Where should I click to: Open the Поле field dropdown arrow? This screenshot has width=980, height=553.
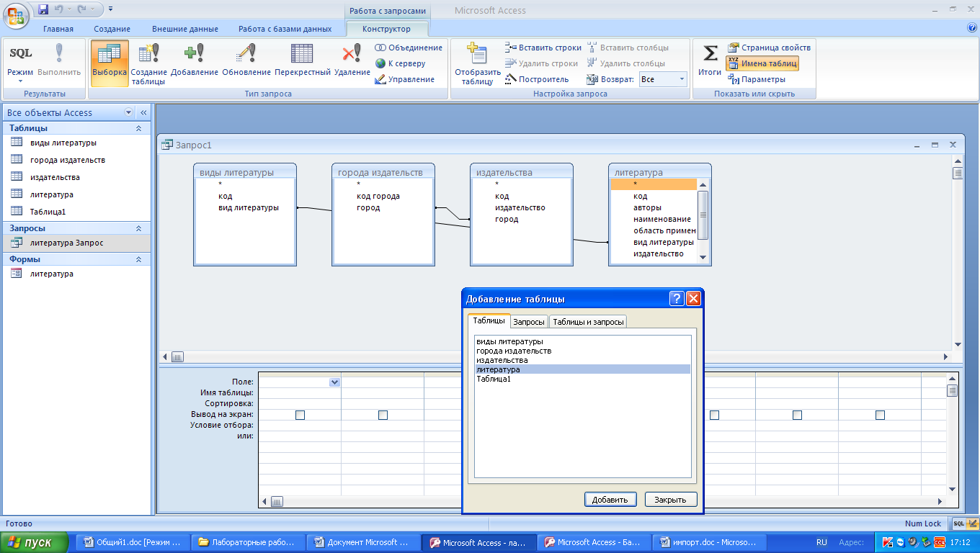pos(334,382)
